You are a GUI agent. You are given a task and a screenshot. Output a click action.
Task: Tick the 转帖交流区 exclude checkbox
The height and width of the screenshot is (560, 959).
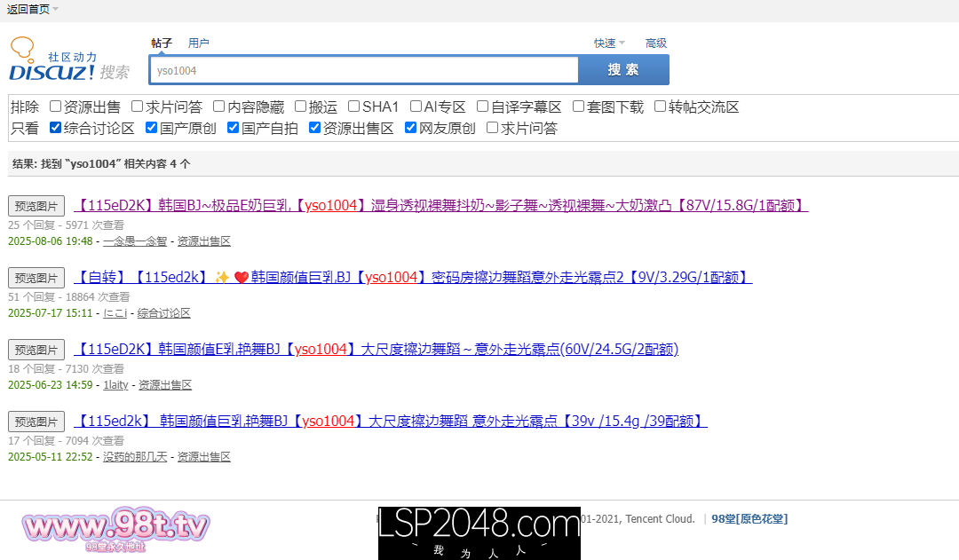[x=661, y=106]
